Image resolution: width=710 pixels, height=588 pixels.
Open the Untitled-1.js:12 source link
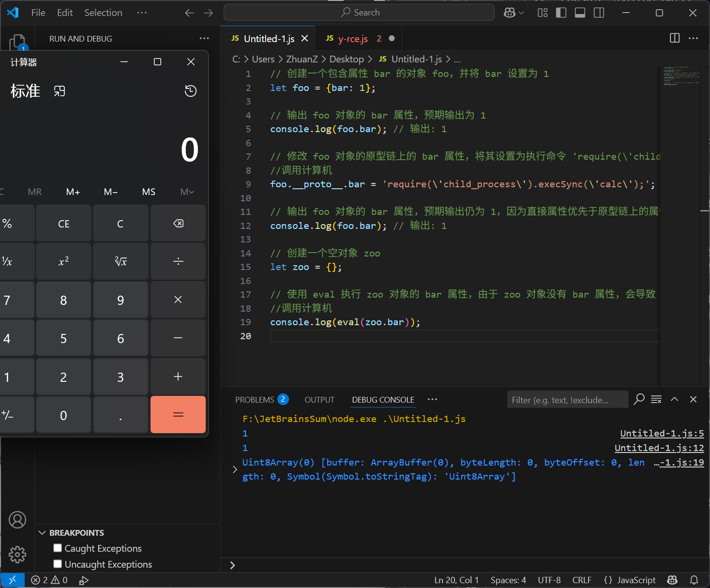pyautogui.click(x=659, y=448)
